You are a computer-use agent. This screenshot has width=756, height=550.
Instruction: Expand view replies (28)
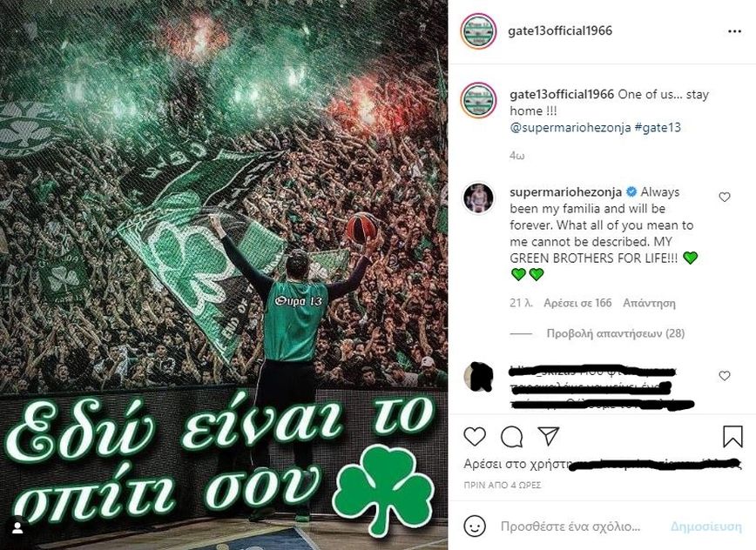click(x=615, y=333)
